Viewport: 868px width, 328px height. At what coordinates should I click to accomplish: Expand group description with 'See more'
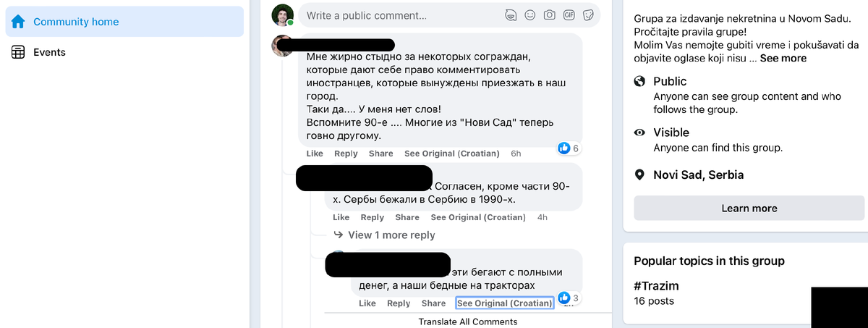coord(783,58)
